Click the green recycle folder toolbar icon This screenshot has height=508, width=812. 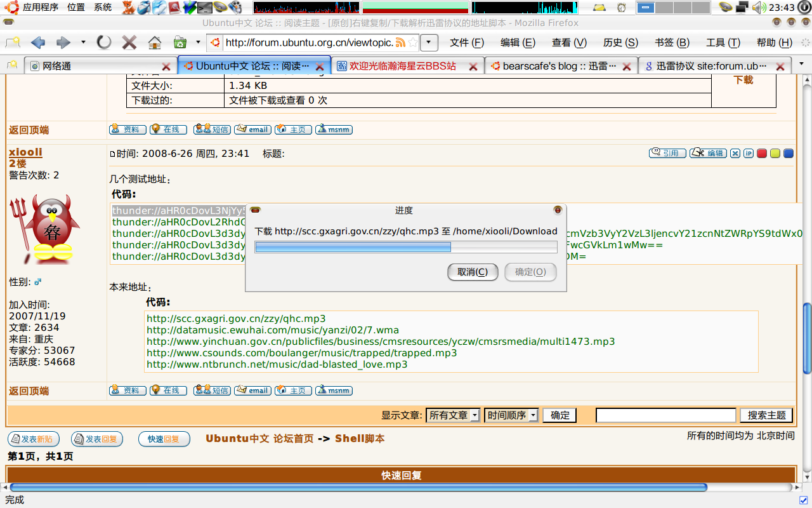click(x=180, y=43)
